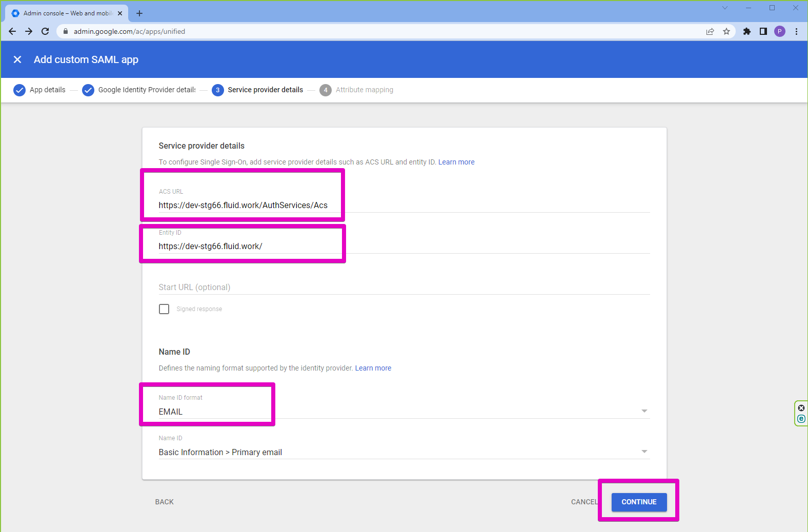808x532 pixels.
Task: Click the share page icon in address bar
Action: pyautogui.click(x=710, y=31)
